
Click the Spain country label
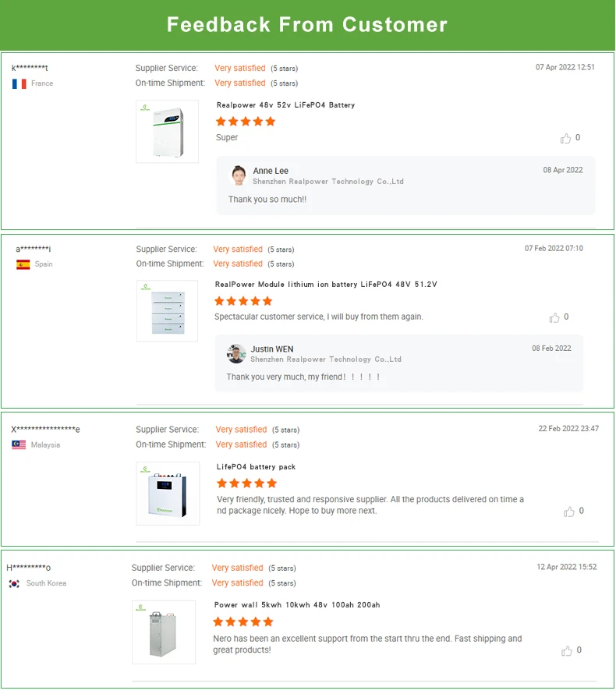click(44, 264)
